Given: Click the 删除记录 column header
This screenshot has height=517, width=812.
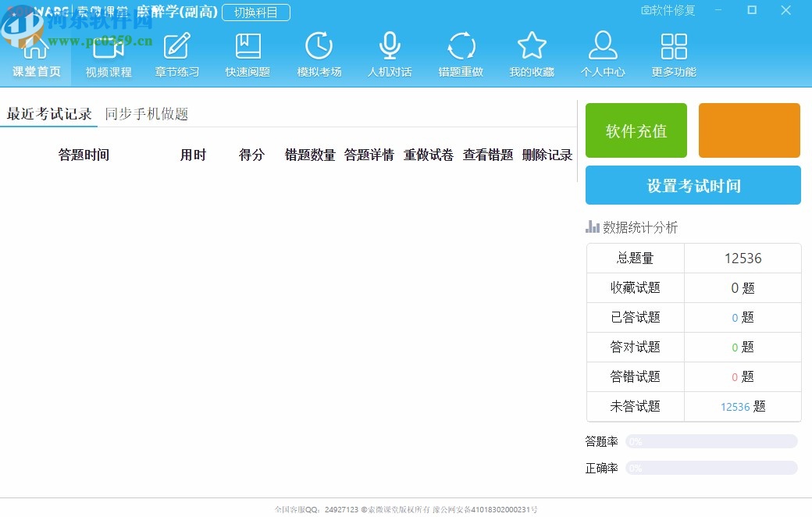Looking at the screenshot, I should click(x=548, y=155).
